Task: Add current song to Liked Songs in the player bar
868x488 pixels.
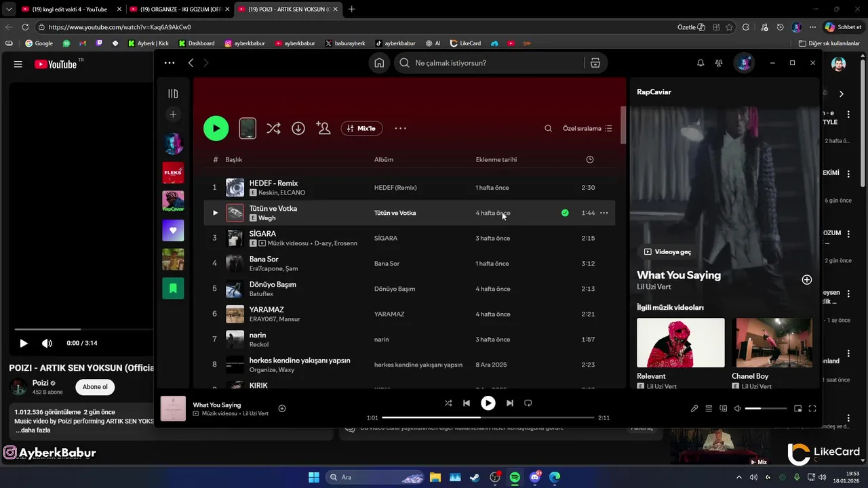Action: pyautogui.click(x=282, y=408)
